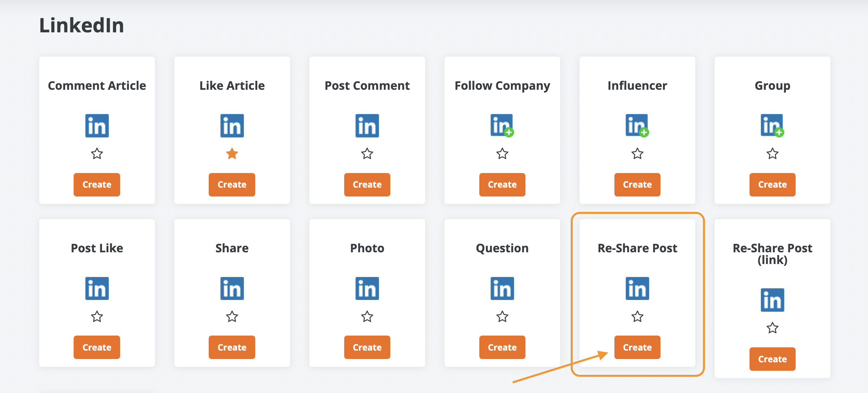
Task: Click Create under Like Article
Action: coord(232,185)
